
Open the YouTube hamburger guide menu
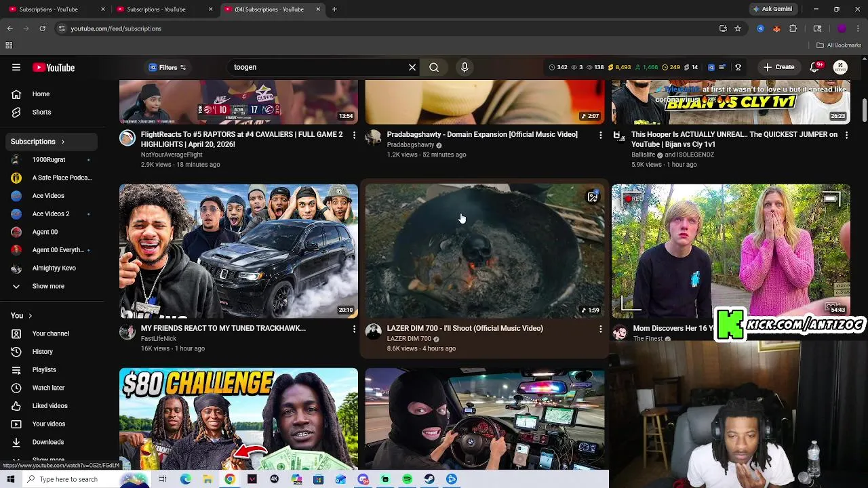click(16, 67)
